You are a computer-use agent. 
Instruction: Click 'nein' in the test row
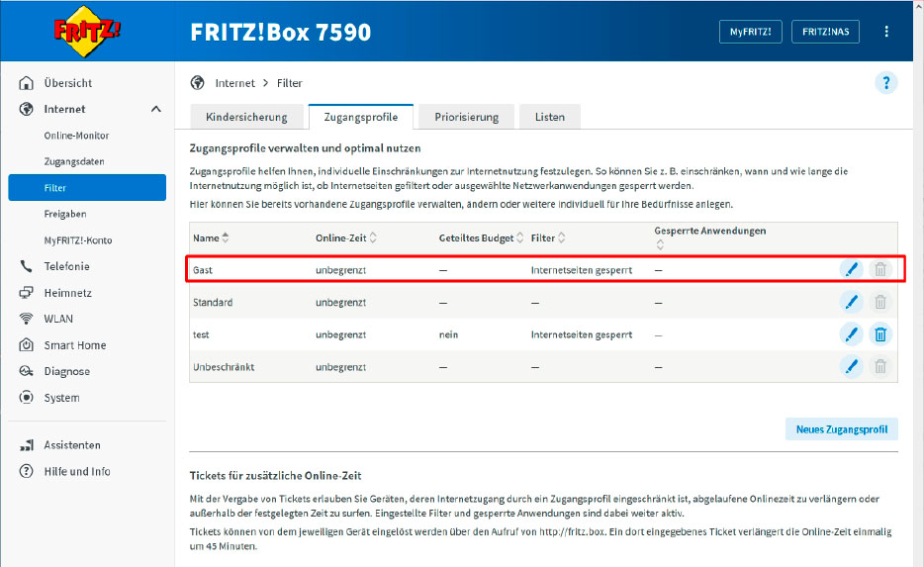pos(448,334)
